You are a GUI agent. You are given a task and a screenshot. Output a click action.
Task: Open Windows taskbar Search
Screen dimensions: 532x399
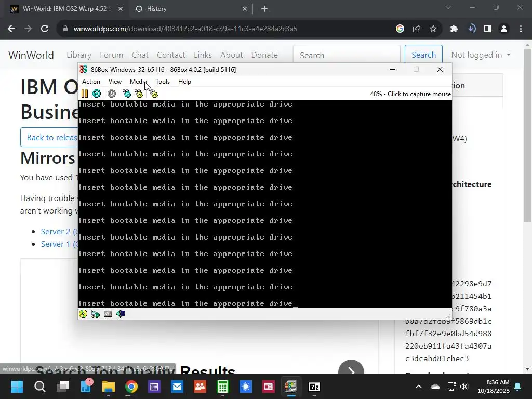(x=39, y=387)
